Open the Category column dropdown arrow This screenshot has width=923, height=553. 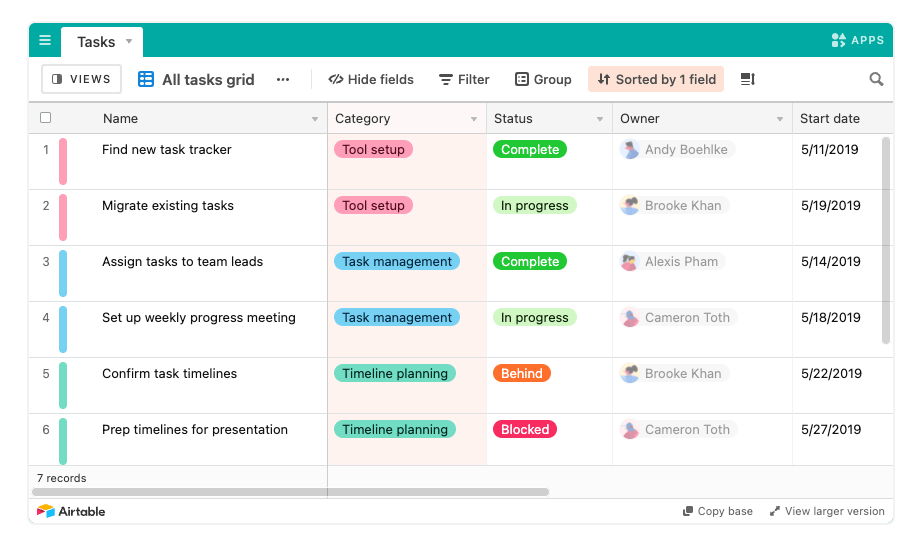pyautogui.click(x=474, y=119)
